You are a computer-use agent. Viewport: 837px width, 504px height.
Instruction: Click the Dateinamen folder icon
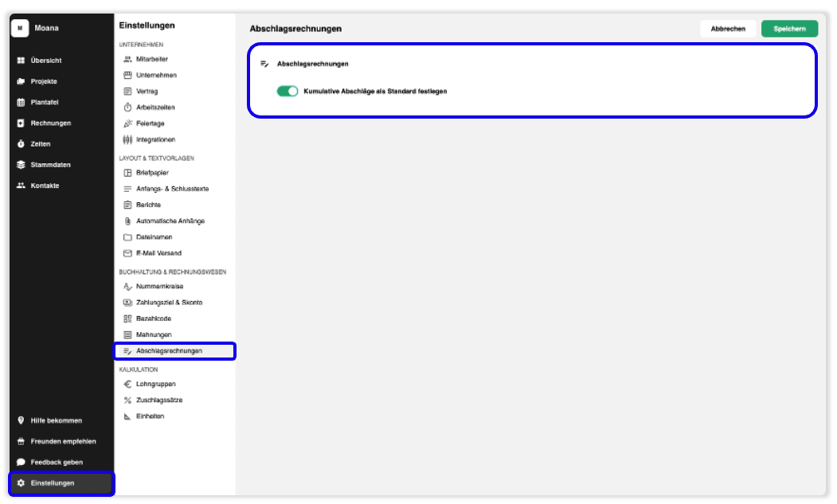click(127, 237)
